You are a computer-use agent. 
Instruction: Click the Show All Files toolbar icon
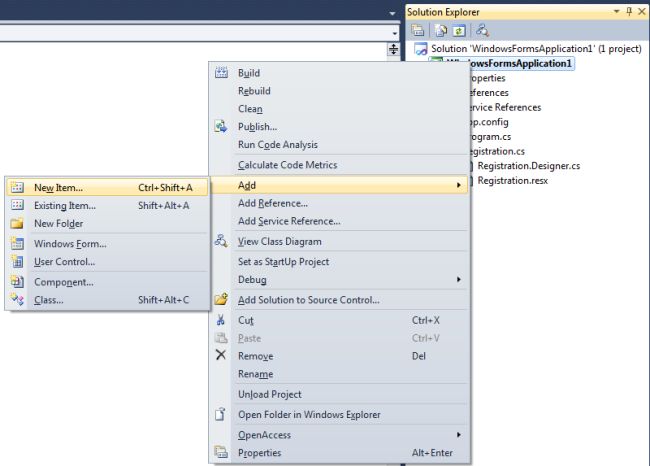(441, 30)
